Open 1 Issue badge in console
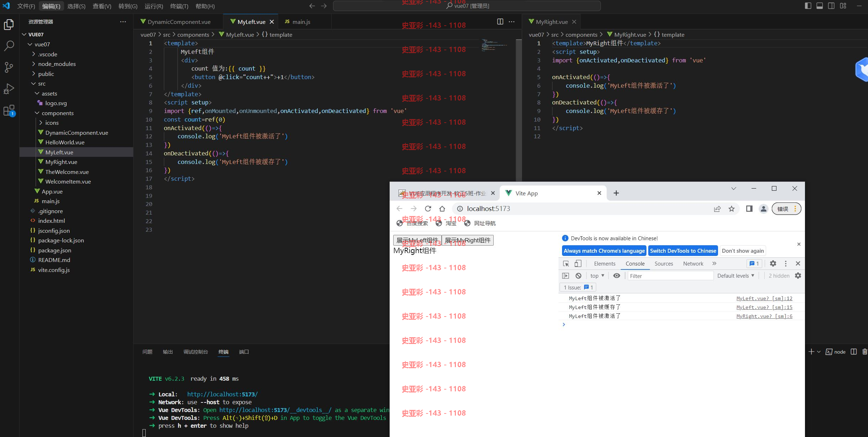 (x=578, y=287)
